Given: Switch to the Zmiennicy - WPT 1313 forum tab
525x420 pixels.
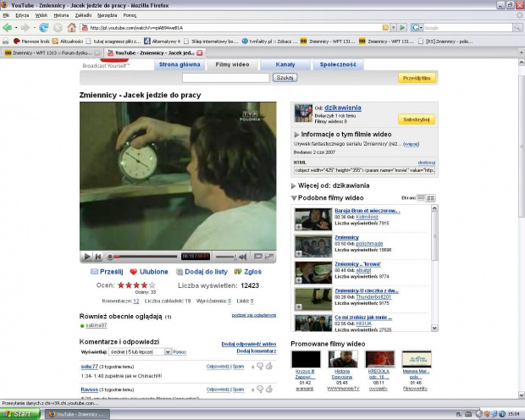Looking at the screenshot, I should [52, 52].
